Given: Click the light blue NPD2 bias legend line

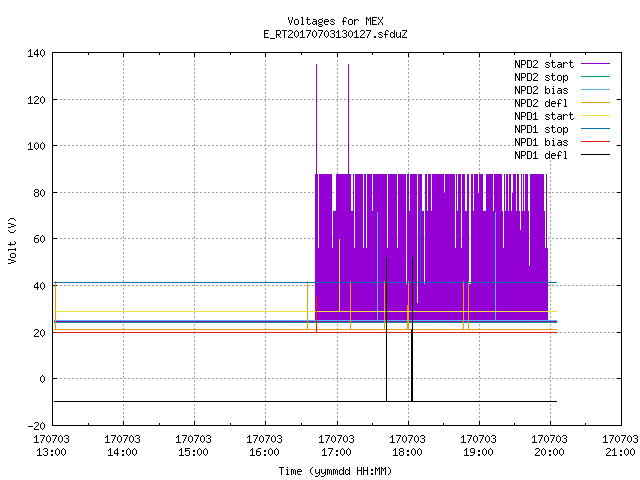Looking at the screenshot, I should pyautogui.click(x=596, y=89).
